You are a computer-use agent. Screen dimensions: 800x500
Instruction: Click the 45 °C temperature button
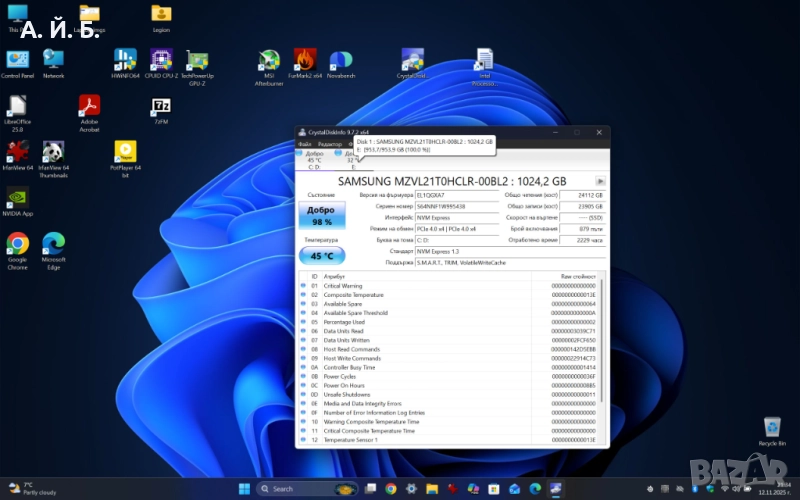click(321, 256)
